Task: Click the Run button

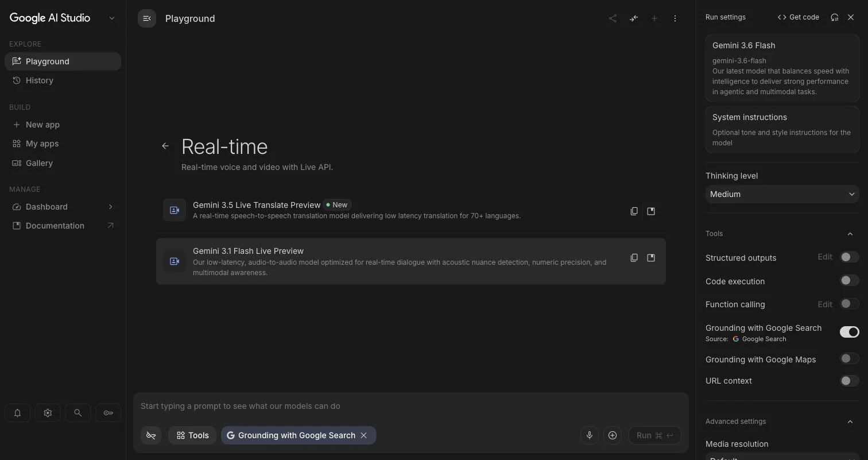Action: [x=655, y=435]
